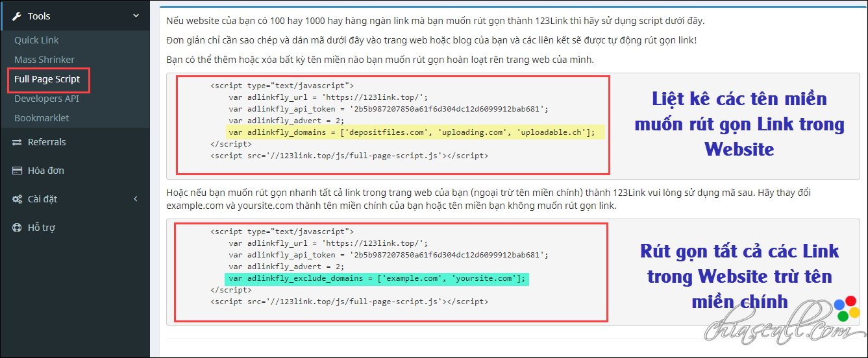Click adlinkfly_api_token line in second script
This screenshot has width=868, height=358.
(388, 255)
